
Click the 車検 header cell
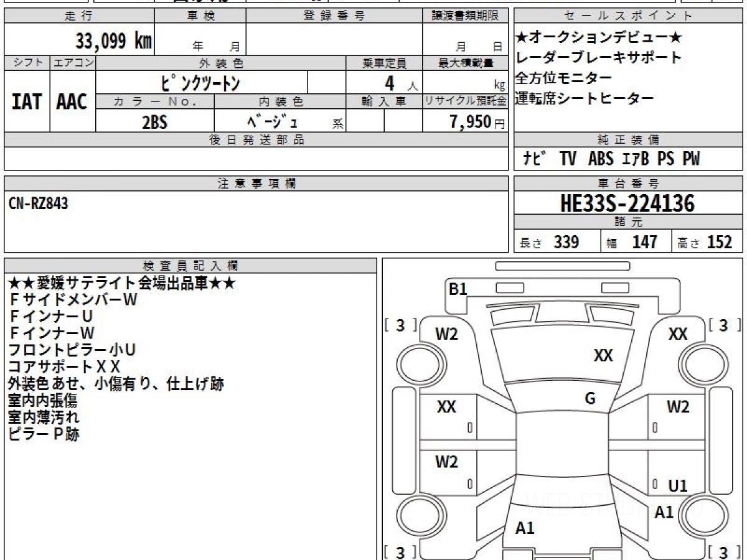pos(200,16)
